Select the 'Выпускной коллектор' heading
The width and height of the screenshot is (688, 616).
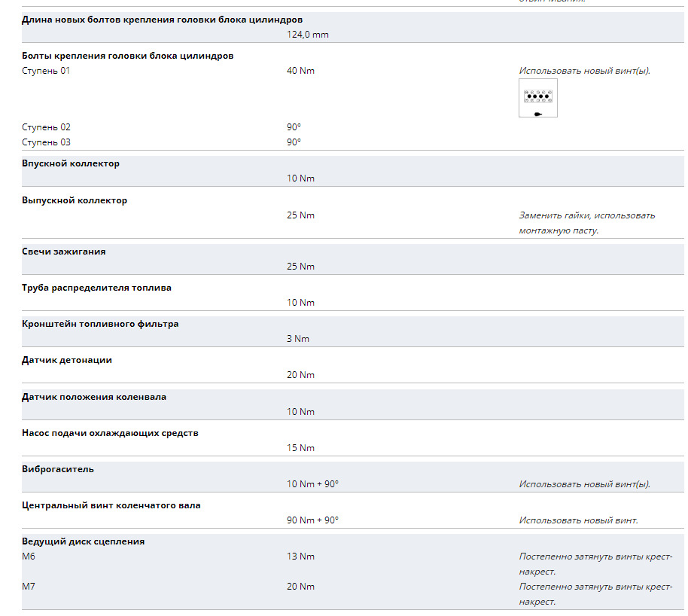pyautogui.click(x=75, y=200)
